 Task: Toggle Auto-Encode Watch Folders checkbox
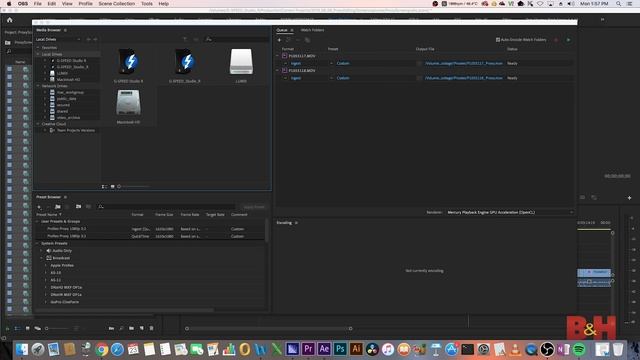coord(498,40)
